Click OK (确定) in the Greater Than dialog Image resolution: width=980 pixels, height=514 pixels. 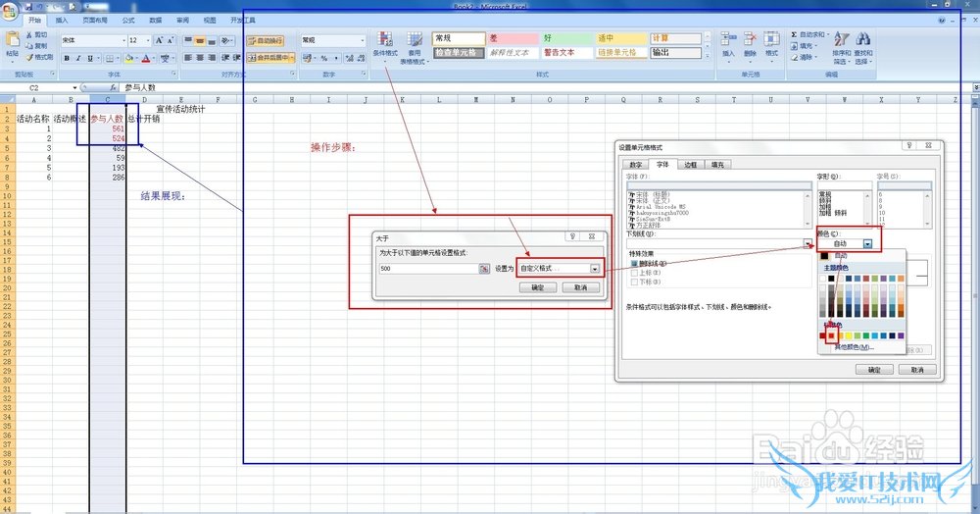coord(538,287)
